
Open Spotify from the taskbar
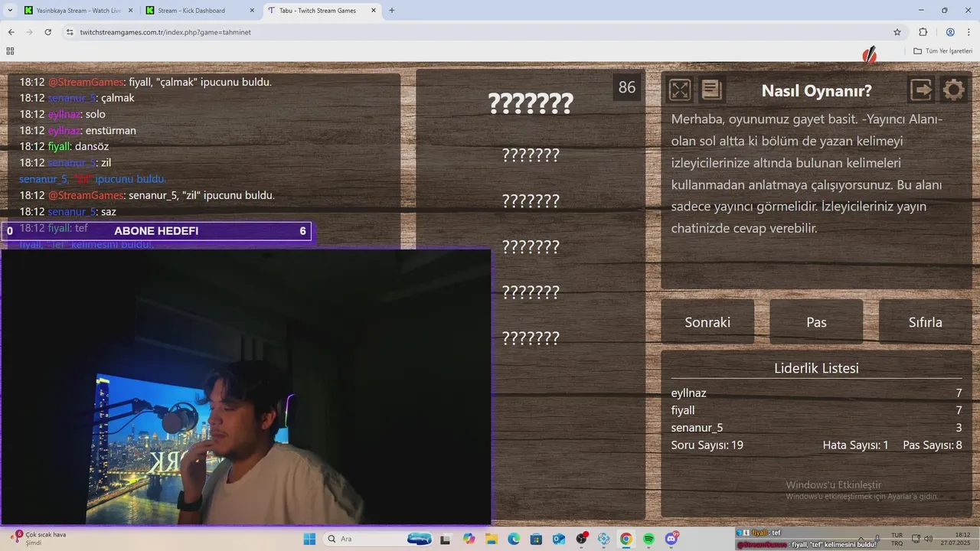point(648,539)
